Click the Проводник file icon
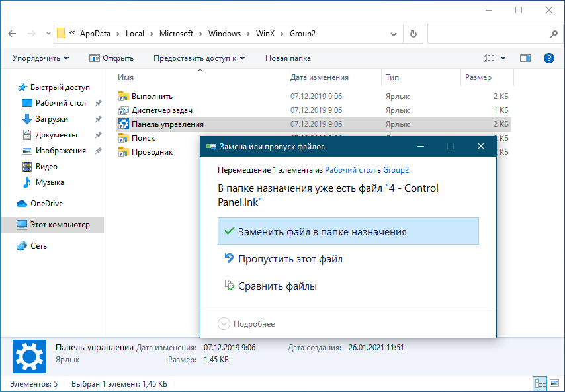 click(x=123, y=152)
